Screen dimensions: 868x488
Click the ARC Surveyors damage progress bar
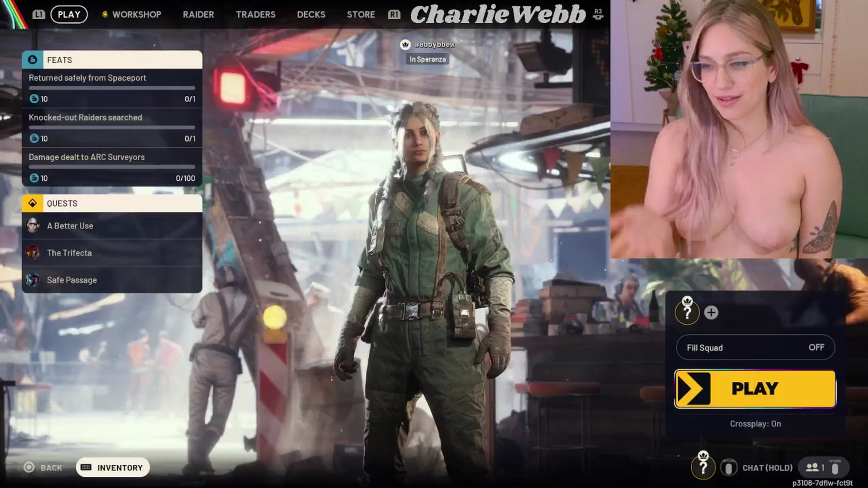[x=112, y=167]
